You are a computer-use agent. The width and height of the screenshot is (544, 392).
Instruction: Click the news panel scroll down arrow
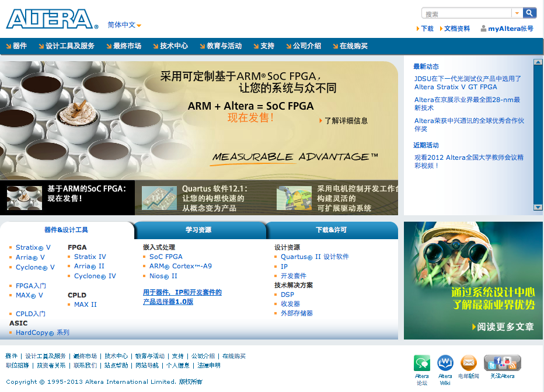click(x=538, y=207)
